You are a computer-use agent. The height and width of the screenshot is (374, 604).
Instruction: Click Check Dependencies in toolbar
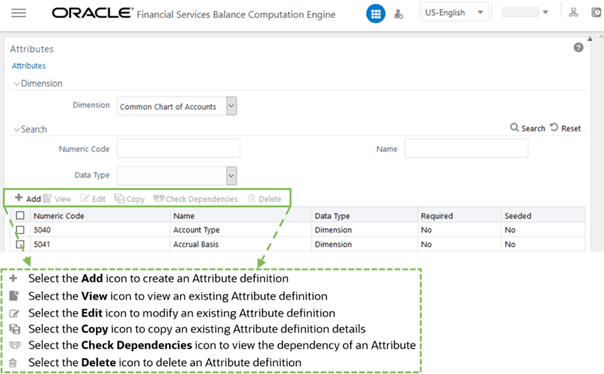pyautogui.click(x=196, y=198)
